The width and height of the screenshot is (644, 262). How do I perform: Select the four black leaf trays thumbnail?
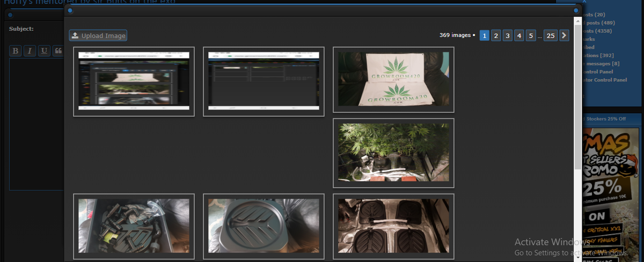point(393,226)
